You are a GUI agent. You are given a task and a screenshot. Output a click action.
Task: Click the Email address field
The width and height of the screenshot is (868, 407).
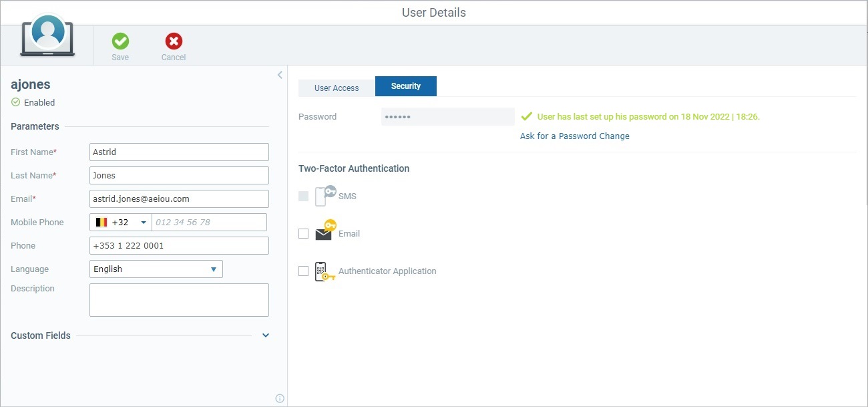[x=179, y=198]
